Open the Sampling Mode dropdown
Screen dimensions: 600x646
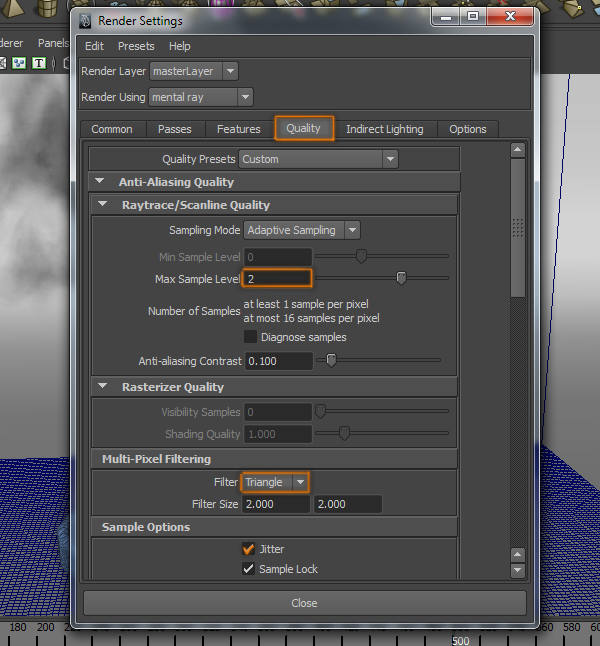click(303, 230)
